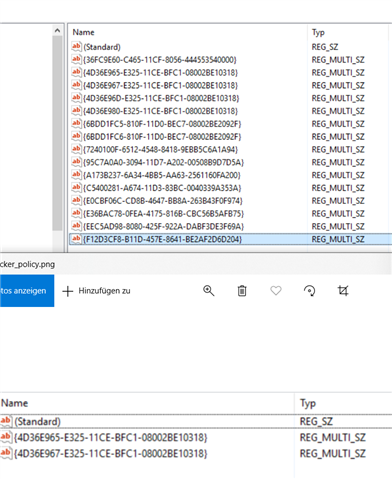392x479 pixels.
Task: Click the ab icon of {36FC9E60-C465-11CF-8056-444553540000}
Action: point(76,59)
